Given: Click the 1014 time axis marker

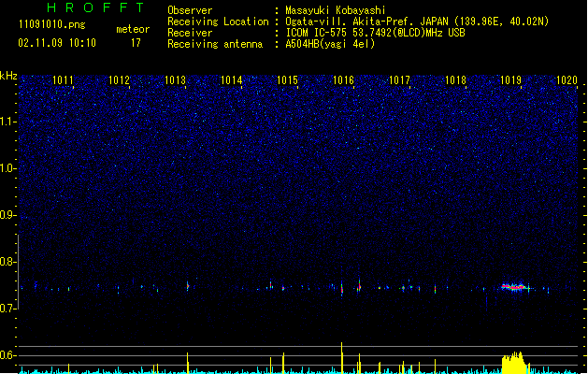Looking at the screenshot, I should 232,80.
